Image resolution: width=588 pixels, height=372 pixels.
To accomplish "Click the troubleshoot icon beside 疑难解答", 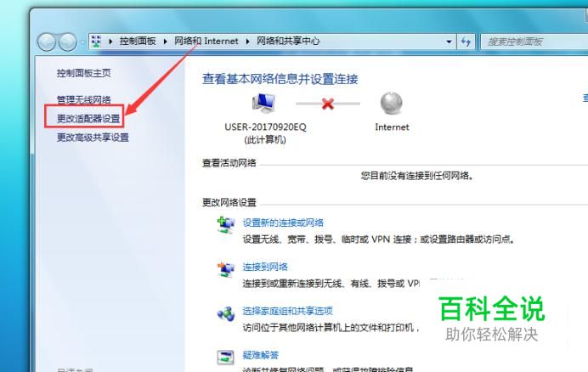I will click(226, 357).
